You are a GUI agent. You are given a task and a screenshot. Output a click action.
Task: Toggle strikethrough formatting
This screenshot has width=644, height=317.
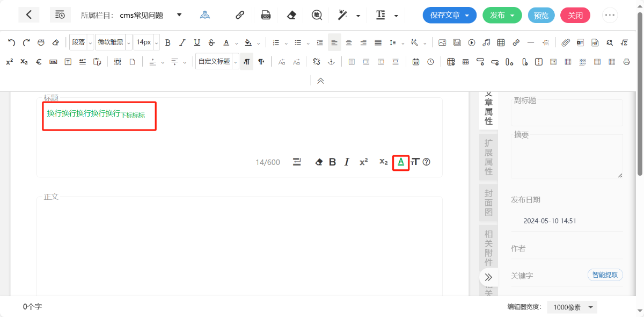(x=211, y=42)
